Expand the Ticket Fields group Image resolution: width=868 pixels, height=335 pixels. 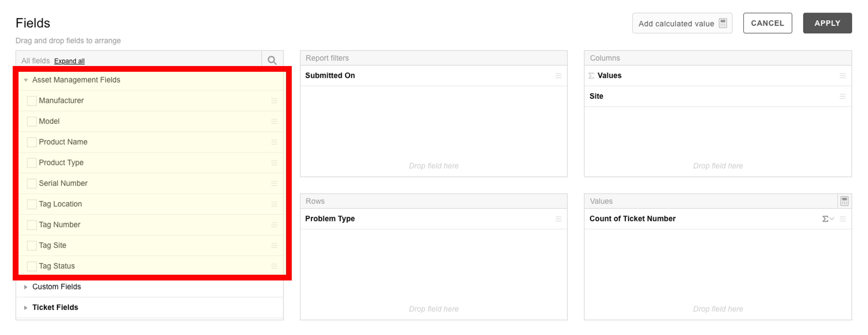coord(26,307)
